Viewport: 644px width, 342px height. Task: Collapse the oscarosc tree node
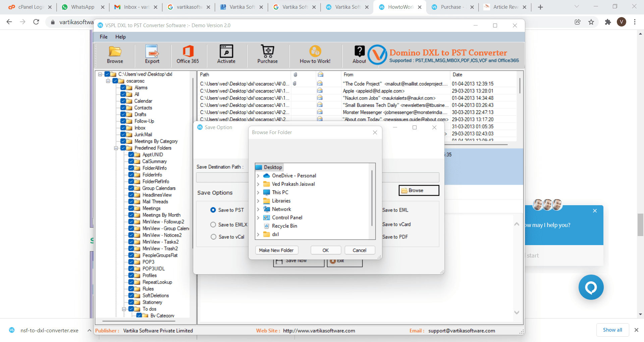(108, 81)
